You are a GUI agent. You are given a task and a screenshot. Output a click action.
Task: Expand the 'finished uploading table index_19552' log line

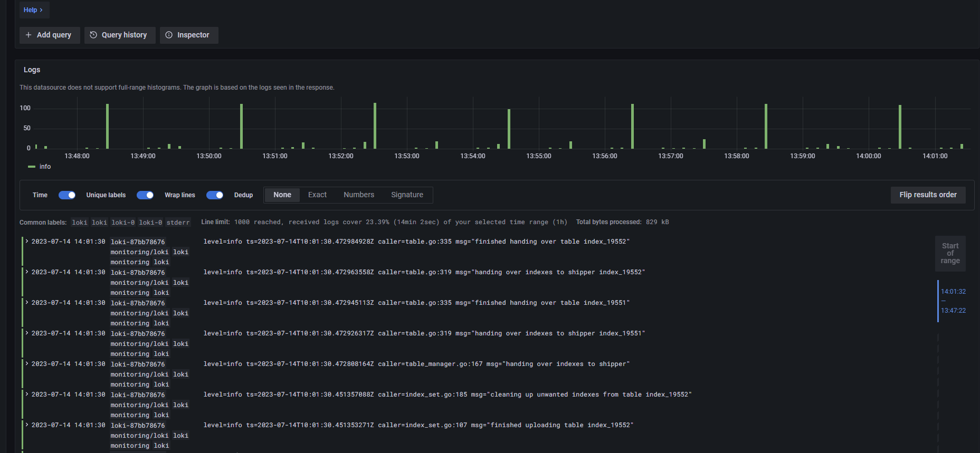tap(27, 425)
